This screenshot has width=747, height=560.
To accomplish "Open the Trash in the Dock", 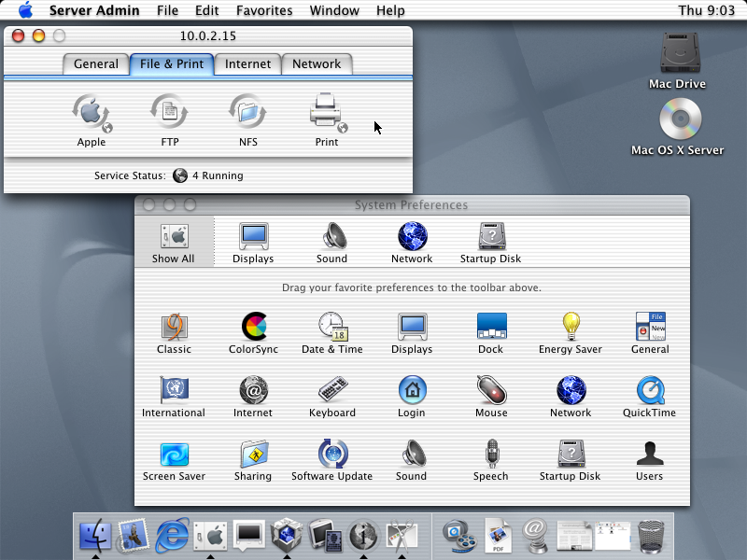I will coord(651,536).
